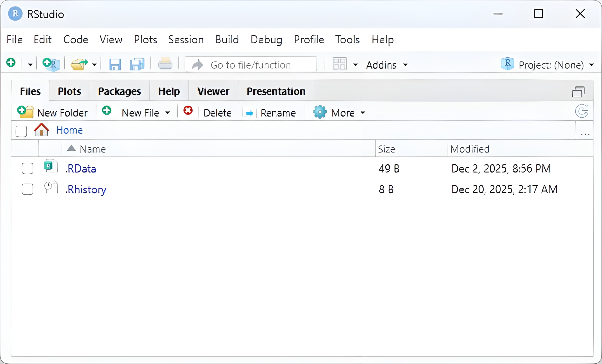Check the .RData file checkbox
The height and width of the screenshot is (364, 602).
27,168
